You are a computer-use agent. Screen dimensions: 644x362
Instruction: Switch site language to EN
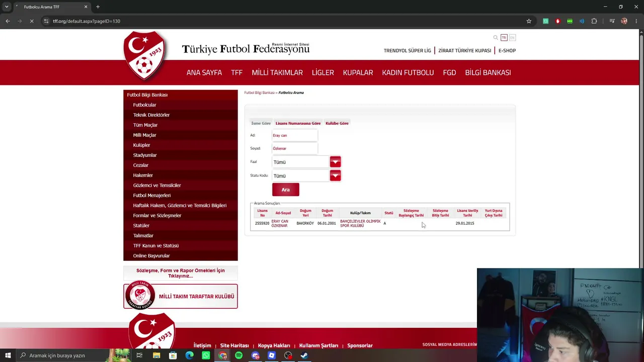[x=512, y=38]
